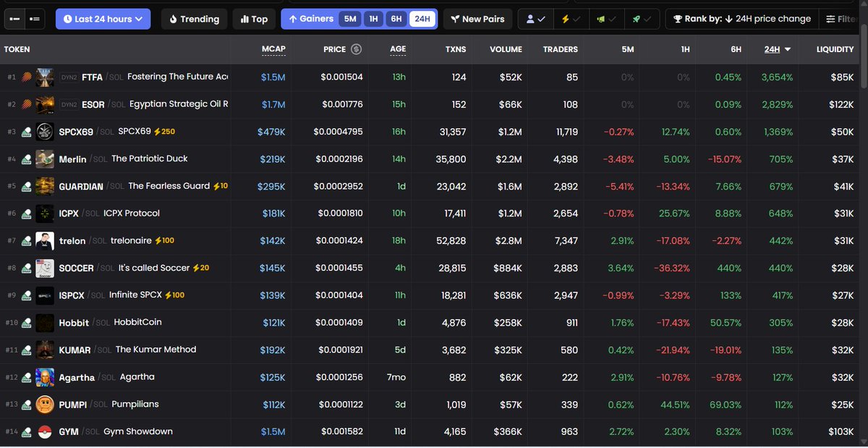This screenshot has width=868, height=448.
Task: Click the 24H column sort arrow
Action: pyautogui.click(x=788, y=49)
